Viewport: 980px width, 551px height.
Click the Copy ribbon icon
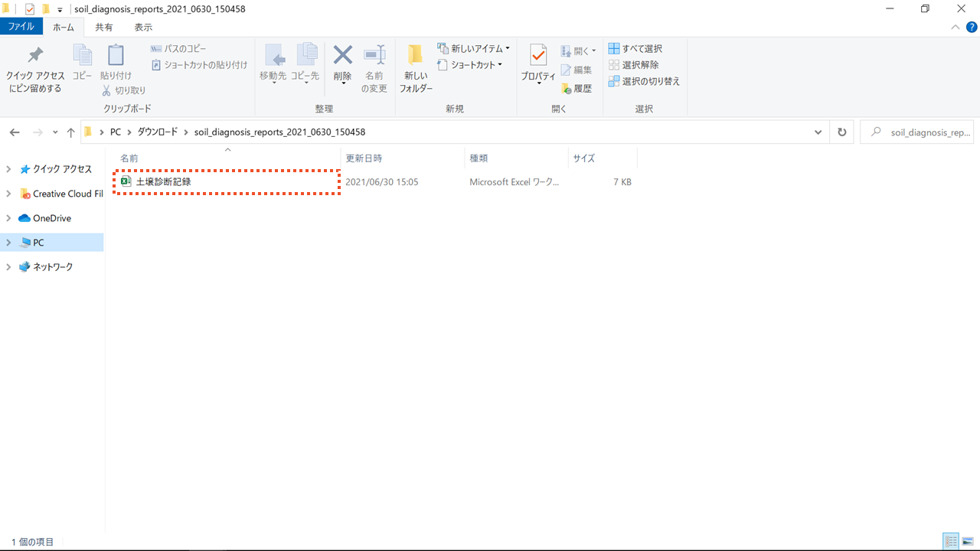pos(82,62)
